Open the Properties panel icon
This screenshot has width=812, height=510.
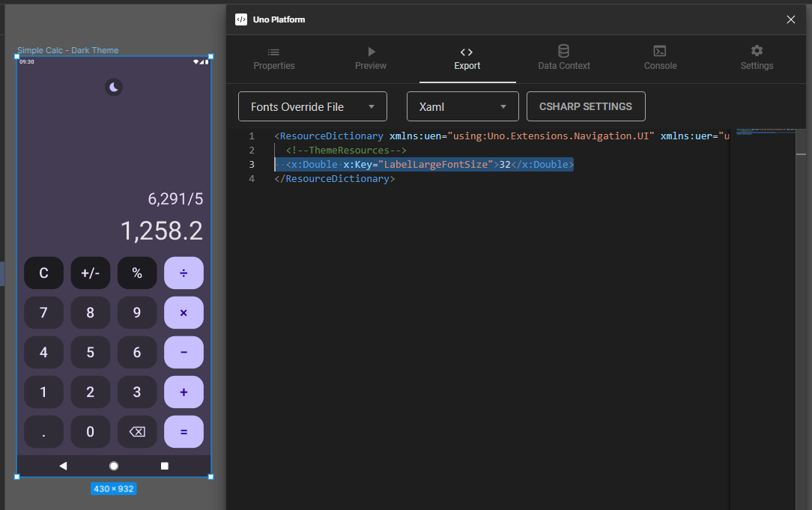click(x=273, y=52)
